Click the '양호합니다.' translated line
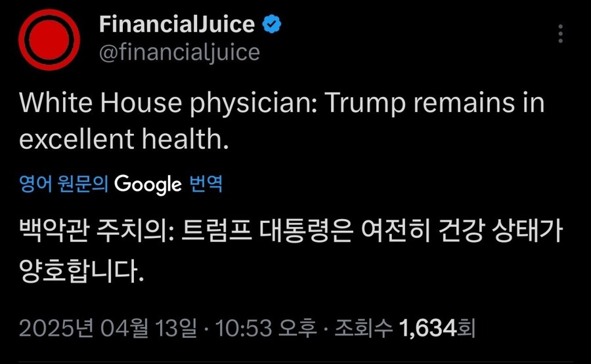Screen dimensions: 591x364 tap(82, 271)
